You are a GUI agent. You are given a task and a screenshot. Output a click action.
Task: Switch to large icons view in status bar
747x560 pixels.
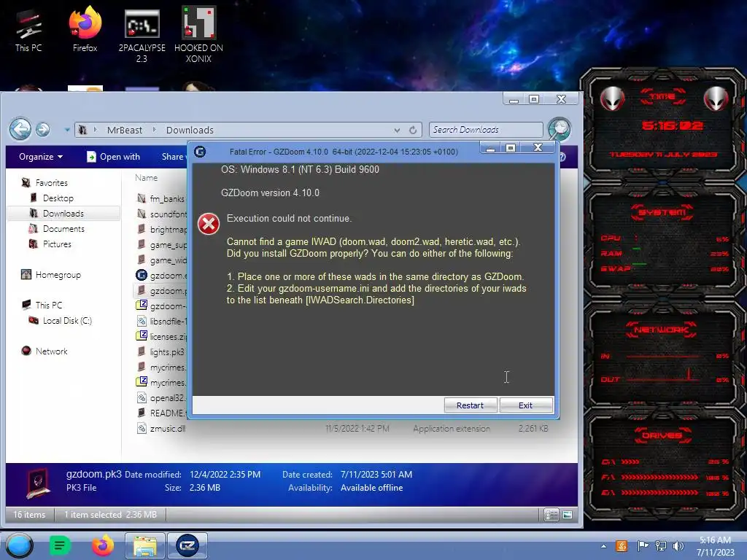[x=568, y=515]
